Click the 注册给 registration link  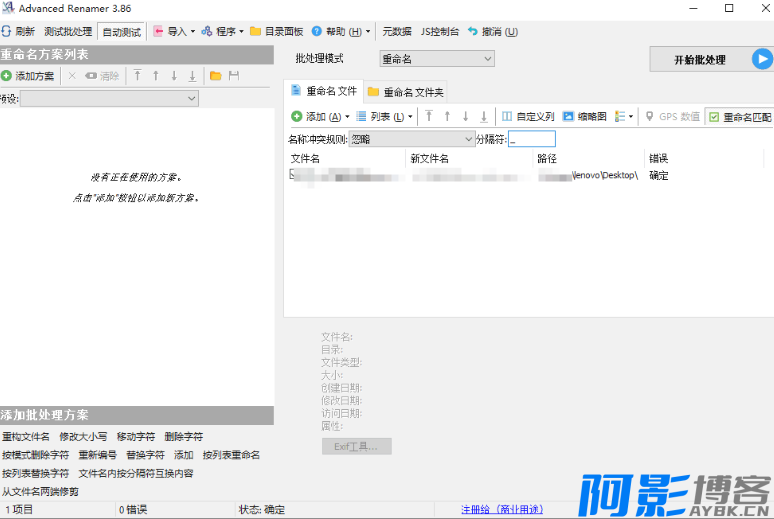(x=500, y=509)
